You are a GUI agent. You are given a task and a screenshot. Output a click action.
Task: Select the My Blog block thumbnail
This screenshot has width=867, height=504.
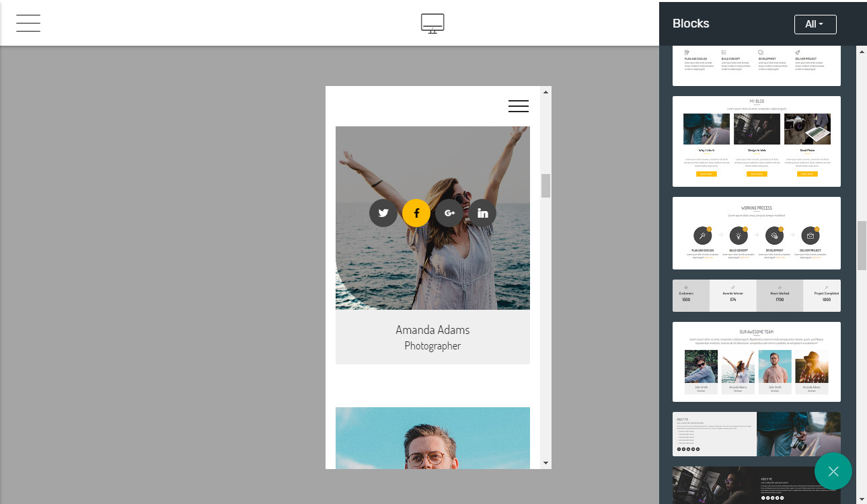[756, 141]
